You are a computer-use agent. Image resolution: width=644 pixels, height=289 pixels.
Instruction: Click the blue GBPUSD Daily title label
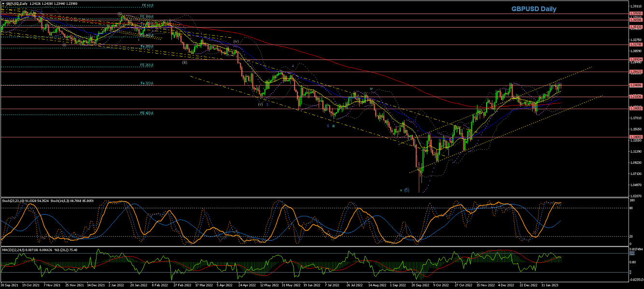click(533, 9)
